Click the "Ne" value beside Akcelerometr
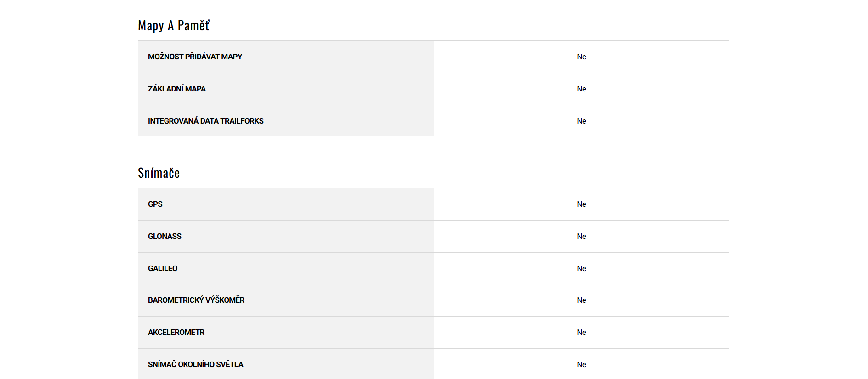The height and width of the screenshot is (379, 868). [x=581, y=332]
